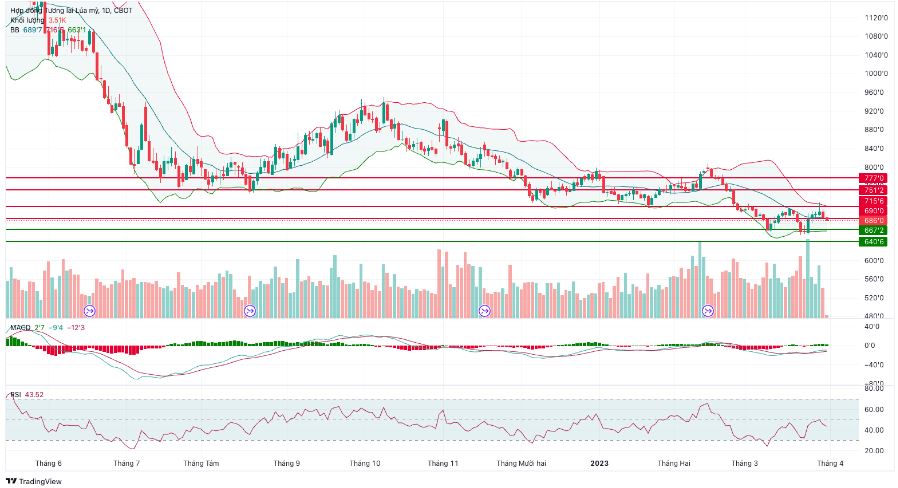Click the Khối lượng volume legend
The image size is (898, 488).
38,20
